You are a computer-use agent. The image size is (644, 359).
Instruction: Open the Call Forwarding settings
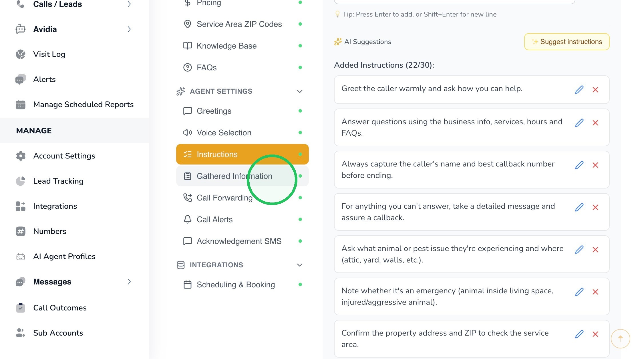[242, 198]
